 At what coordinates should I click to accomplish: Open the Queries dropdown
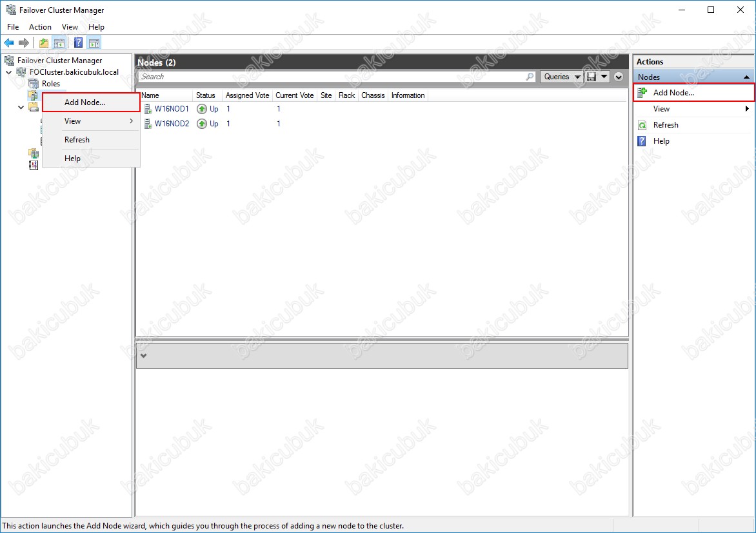pos(561,77)
